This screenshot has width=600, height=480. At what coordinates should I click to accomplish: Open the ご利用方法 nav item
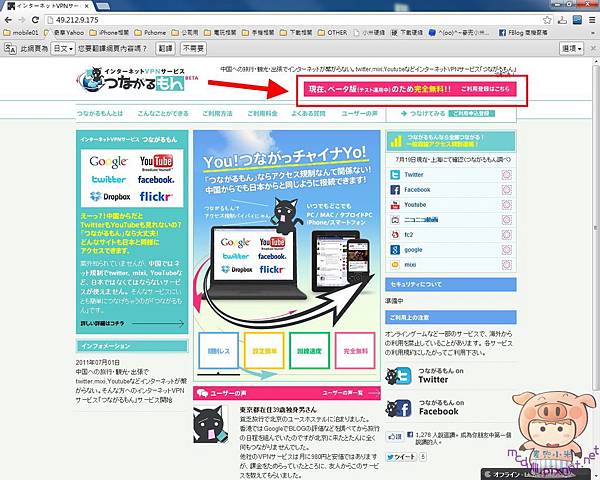point(217,114)
